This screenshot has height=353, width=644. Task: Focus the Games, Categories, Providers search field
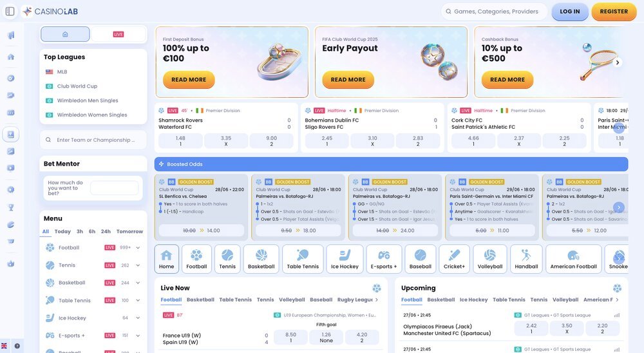[x=496, y=12]
